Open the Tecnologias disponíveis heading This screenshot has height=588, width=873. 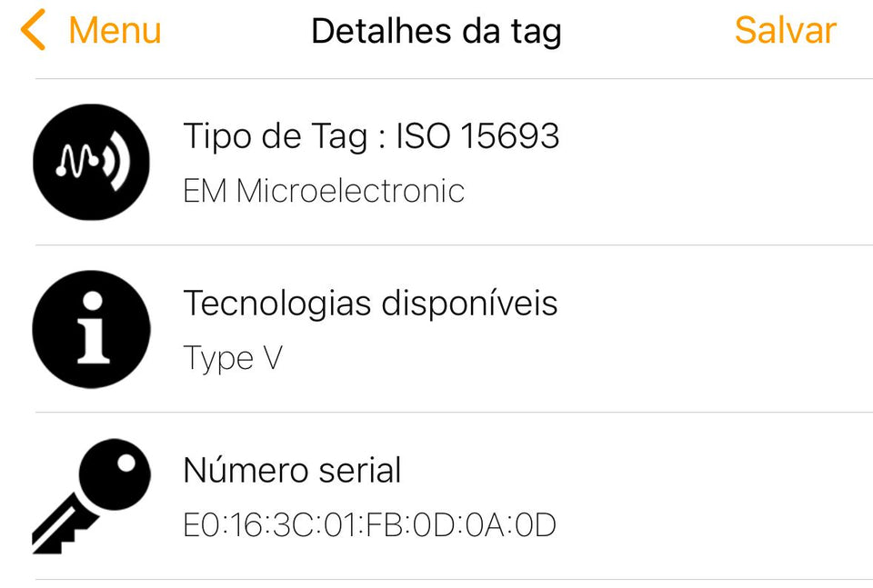(371, 304)
